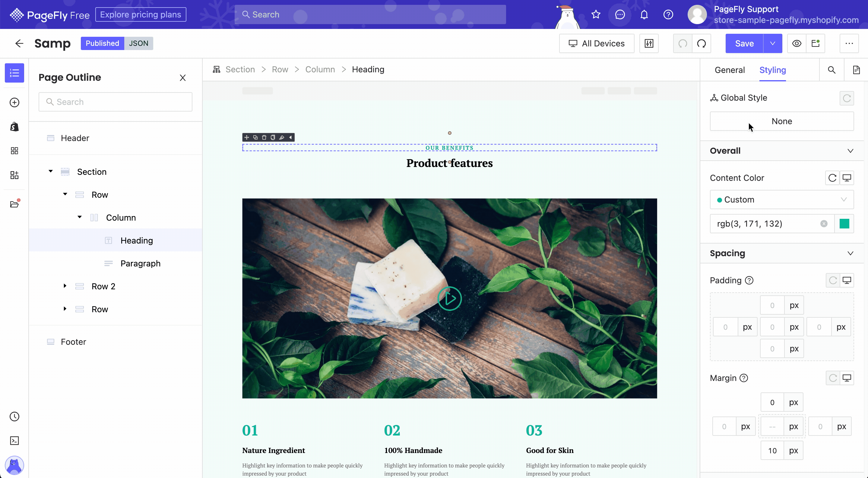868x478 pixels.
Task: Toggle Content Color device-specific setting
Action: tap(846, 178)
